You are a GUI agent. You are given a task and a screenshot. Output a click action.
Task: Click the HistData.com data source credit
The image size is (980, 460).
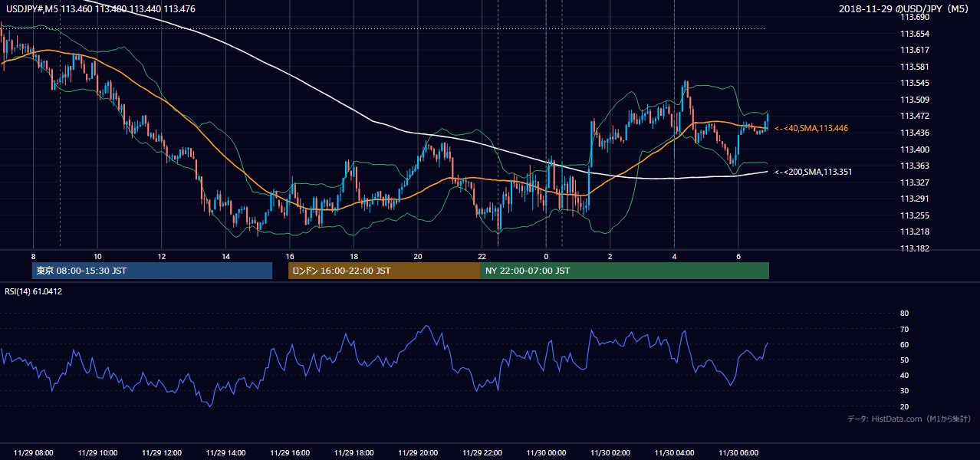909,419
